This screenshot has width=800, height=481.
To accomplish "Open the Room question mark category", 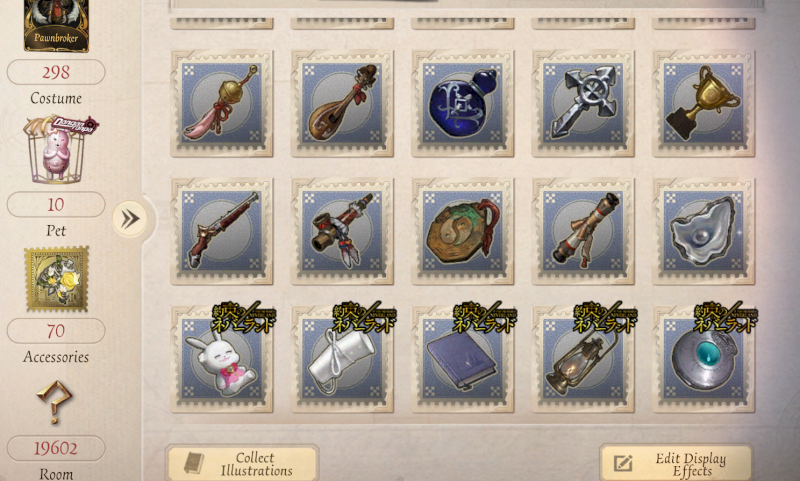I will [x=54, y=402].
